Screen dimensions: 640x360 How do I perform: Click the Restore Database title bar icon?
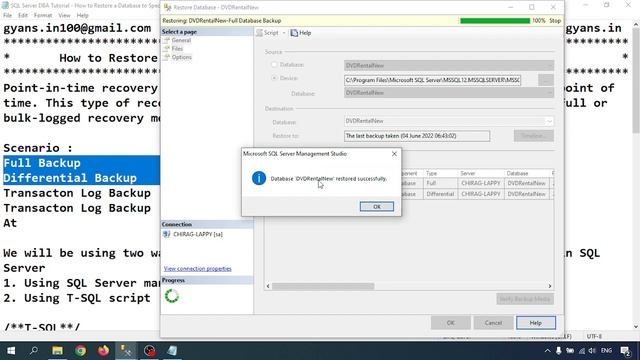pos(167,7)
